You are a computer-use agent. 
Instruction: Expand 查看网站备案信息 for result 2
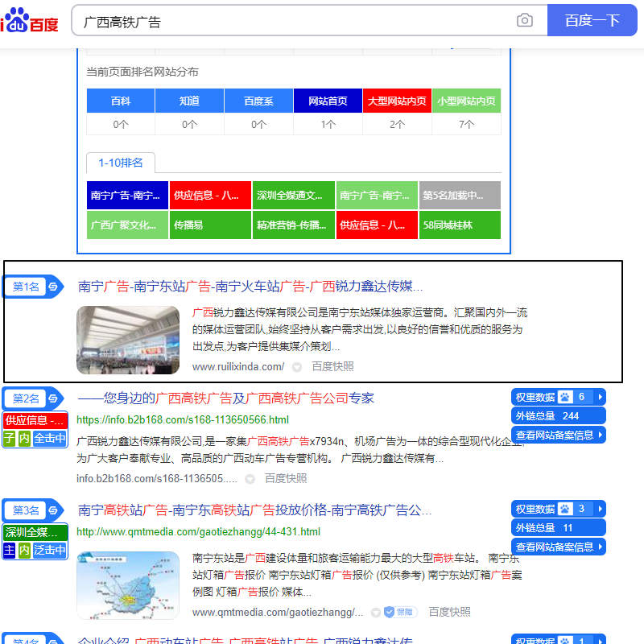(x=559, y=435)
